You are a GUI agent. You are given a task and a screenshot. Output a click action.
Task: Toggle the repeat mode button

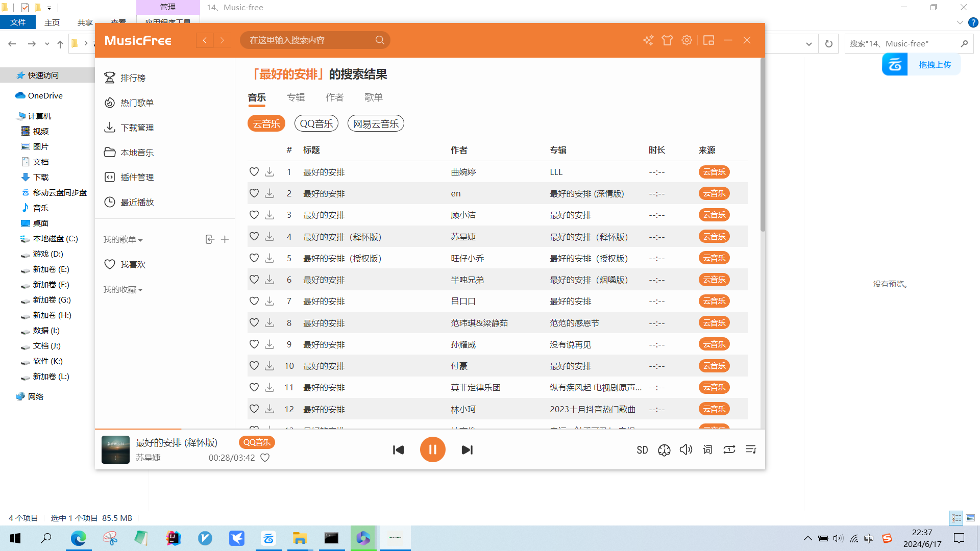(x=729, y=449)
